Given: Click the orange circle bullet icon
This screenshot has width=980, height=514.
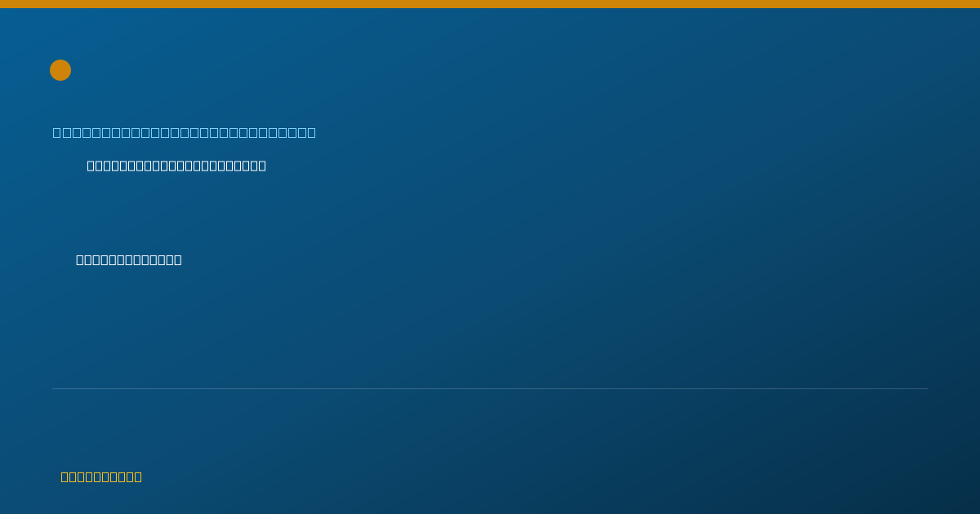Looking at the screenshot, I should point(60,70).
